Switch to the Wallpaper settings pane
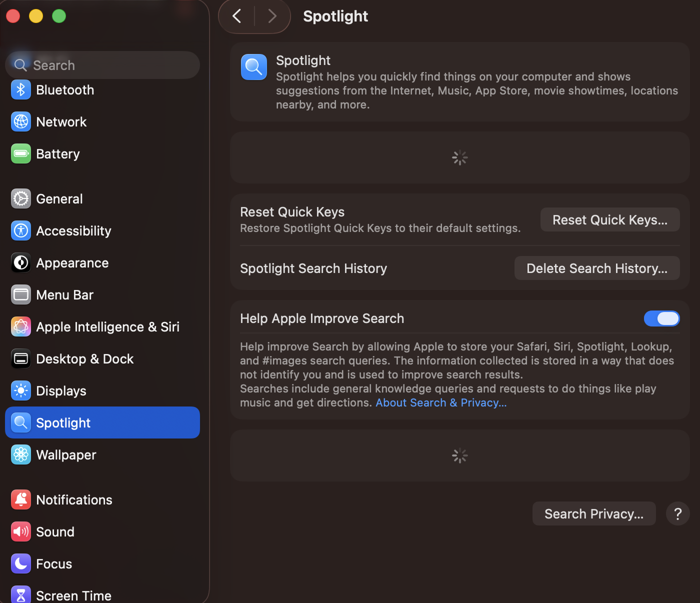The image size is (700, 603). pos(102,455)
